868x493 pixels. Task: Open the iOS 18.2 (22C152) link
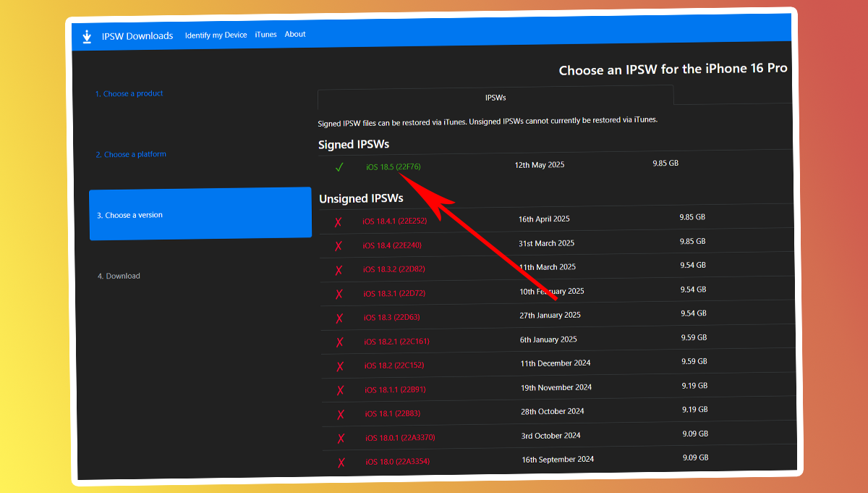pos(394,366)
